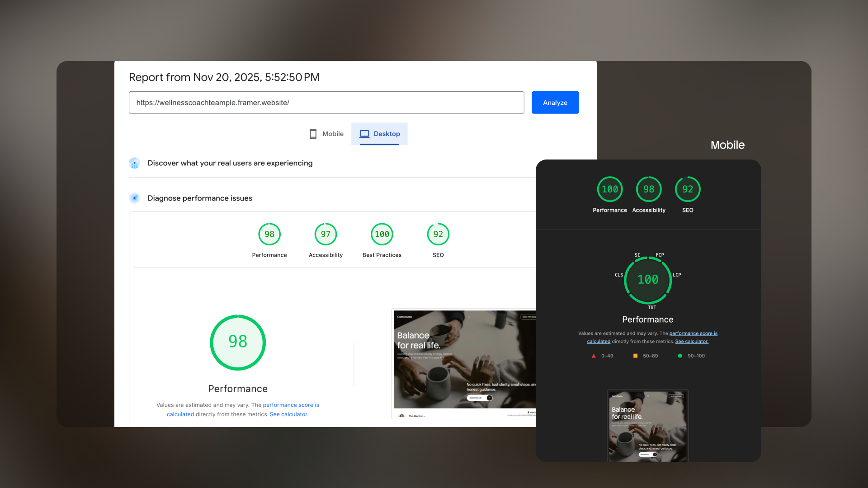Click the desktop 92 SEO gauge
This screenshot has width=868, height=488.
pyautogui.click(x=438, y=234)
